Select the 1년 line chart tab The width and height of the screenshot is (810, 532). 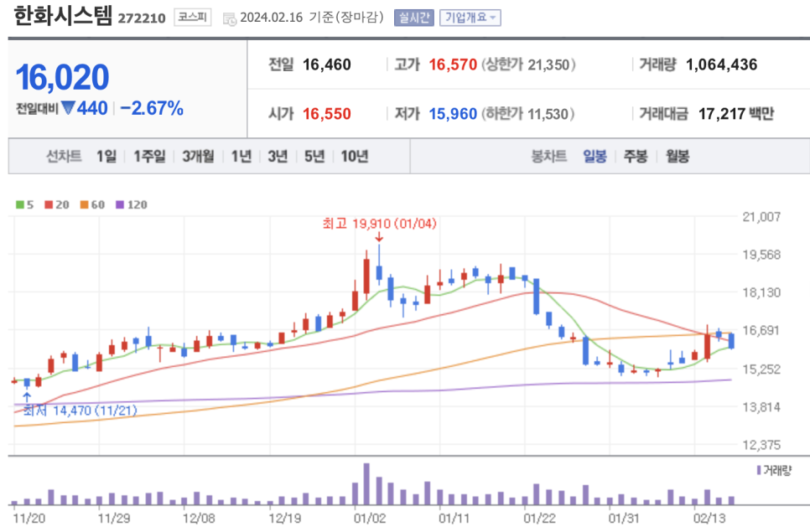[241, 157]
